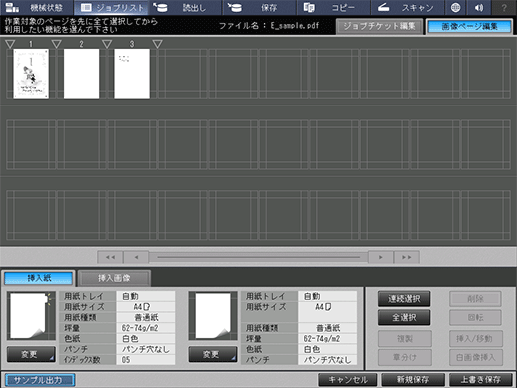Click サンプル出力 sample output button
The image size is (517, 388).
coord(39,380)
